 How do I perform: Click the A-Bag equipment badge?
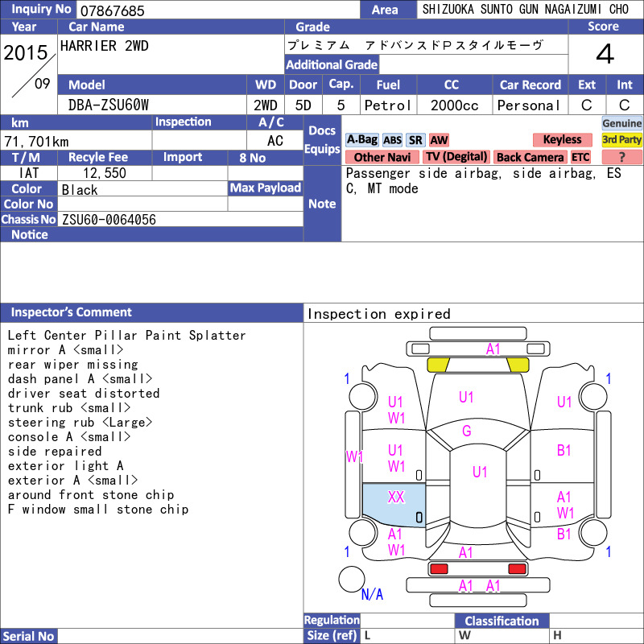pos(361,140)
